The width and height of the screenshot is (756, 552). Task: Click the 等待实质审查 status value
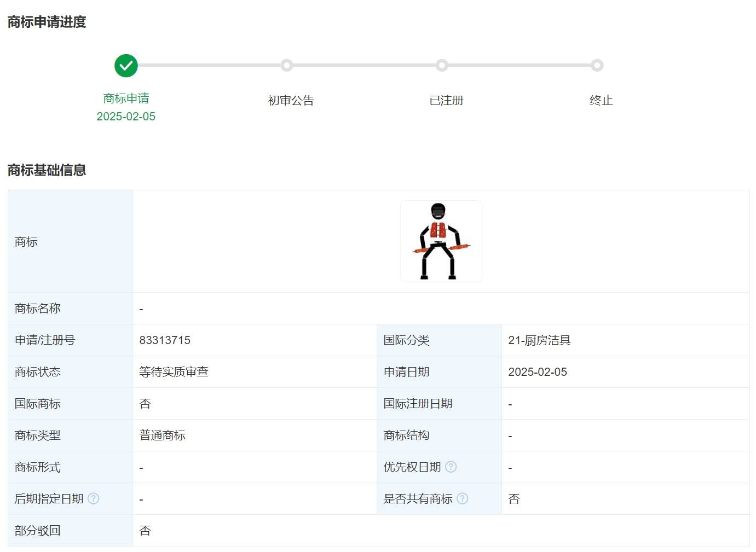click(174, 372)
